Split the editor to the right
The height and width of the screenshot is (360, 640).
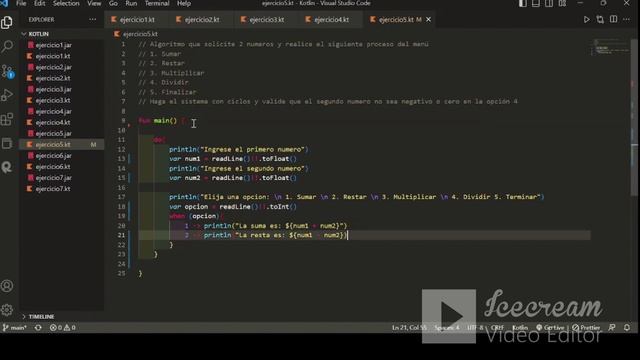pyautogui.click(x=613, y=20)
